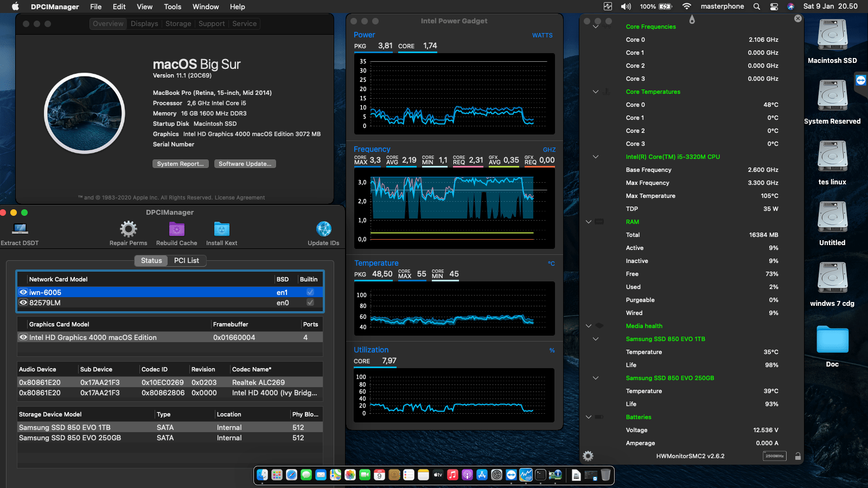The image size is (868, 488).
Task: Adjust the 2500MHz frequency control in HWMonitorSMC2
Action: point(775,456)
